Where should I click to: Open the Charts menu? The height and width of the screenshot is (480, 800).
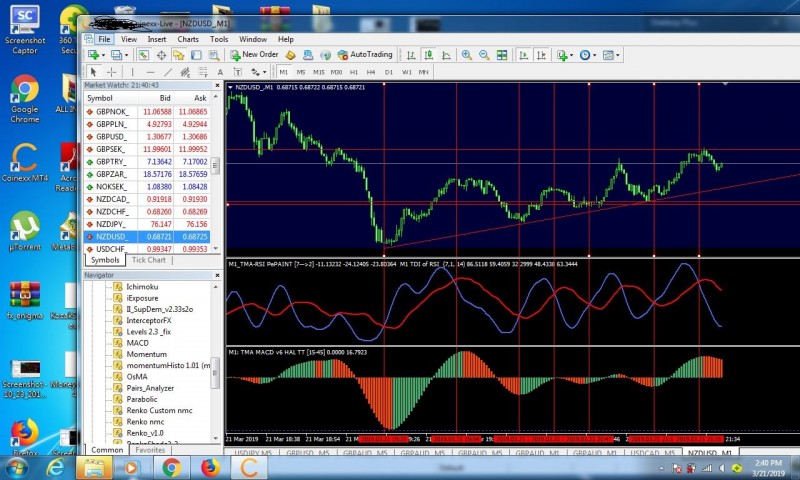click(188, 39)
